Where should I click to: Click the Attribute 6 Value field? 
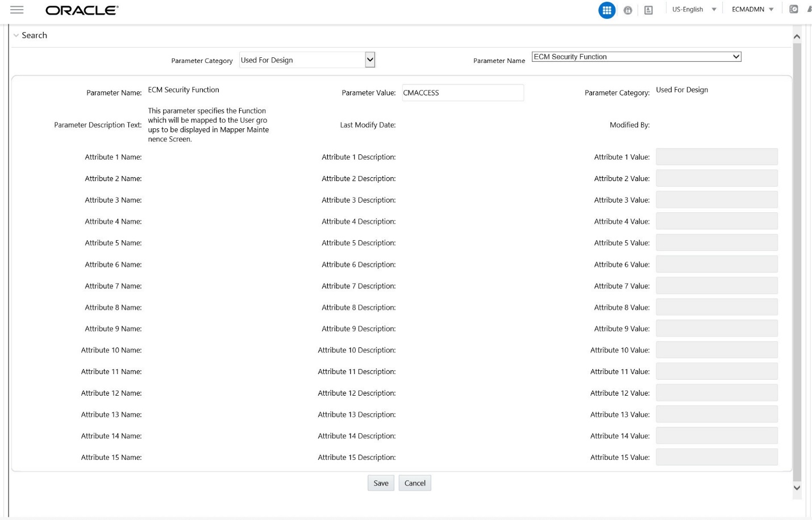pos(717,265)
